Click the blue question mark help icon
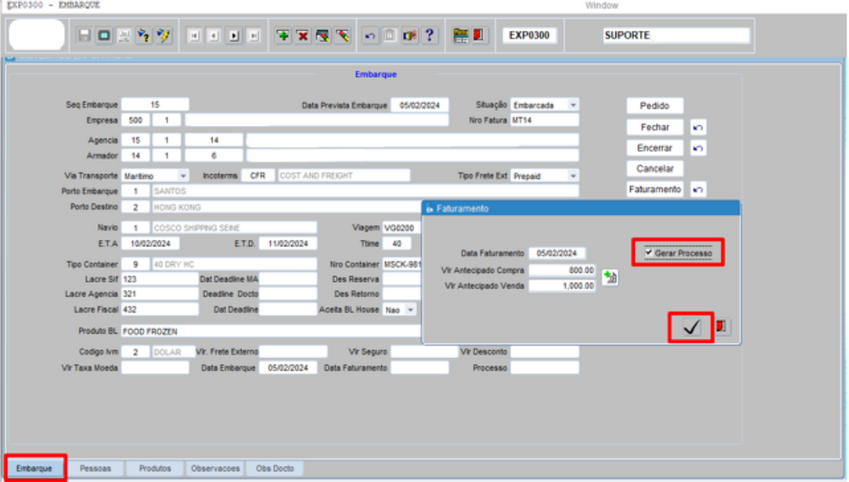Image resolution: width=849 pixels, height=482 pixels. 430,35
